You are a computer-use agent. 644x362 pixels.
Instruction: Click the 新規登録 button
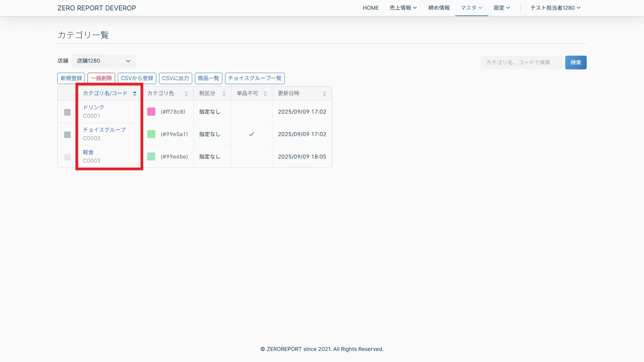pos(71,78)
